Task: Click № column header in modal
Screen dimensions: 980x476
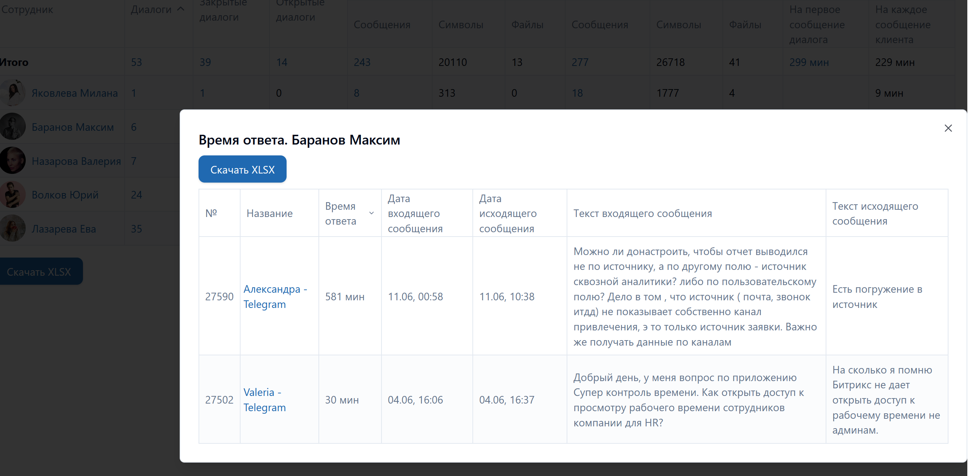Action: click(x=211, y=213)
